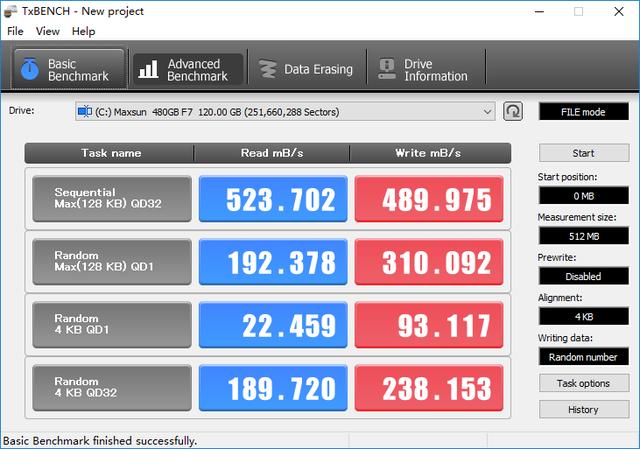This screenshot has width=640, height=449.
Task: Click the FILE mode button
Action: (584, 112)
